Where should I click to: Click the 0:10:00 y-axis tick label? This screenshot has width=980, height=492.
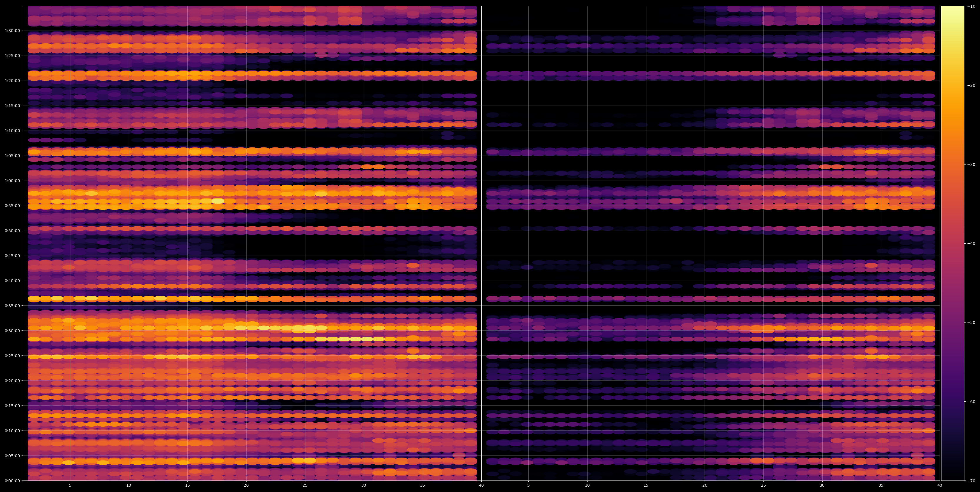coord(12,431)
